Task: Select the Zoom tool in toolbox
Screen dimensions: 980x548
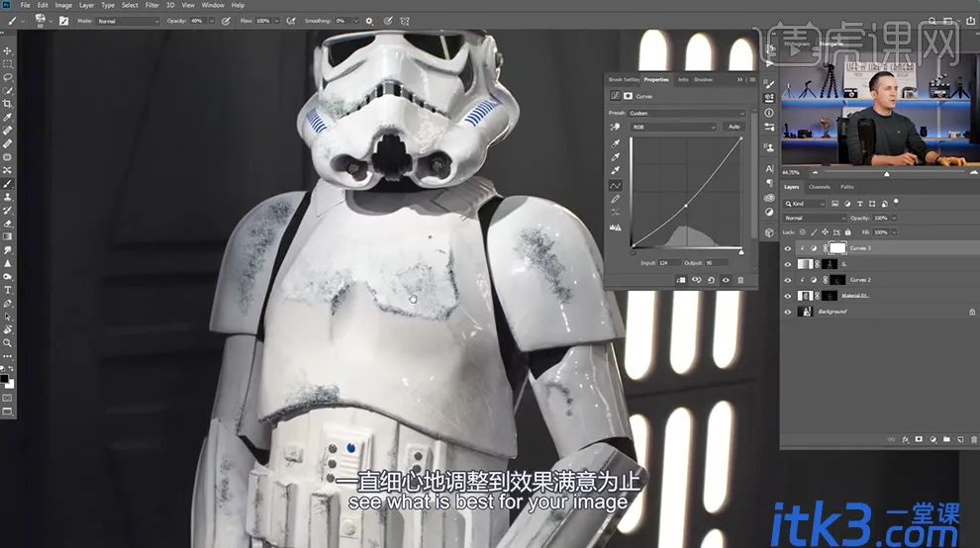Action: pyautogui.click(x=8, y=343)
